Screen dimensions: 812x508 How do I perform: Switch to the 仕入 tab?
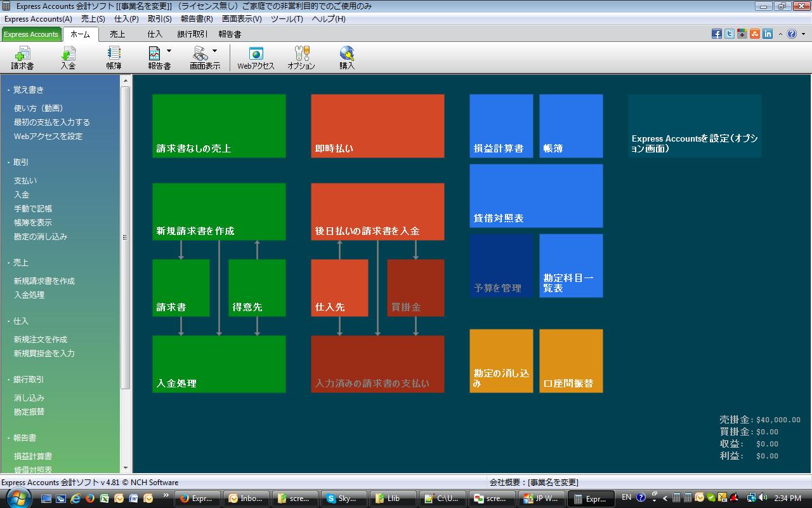(x=155, y=34)
